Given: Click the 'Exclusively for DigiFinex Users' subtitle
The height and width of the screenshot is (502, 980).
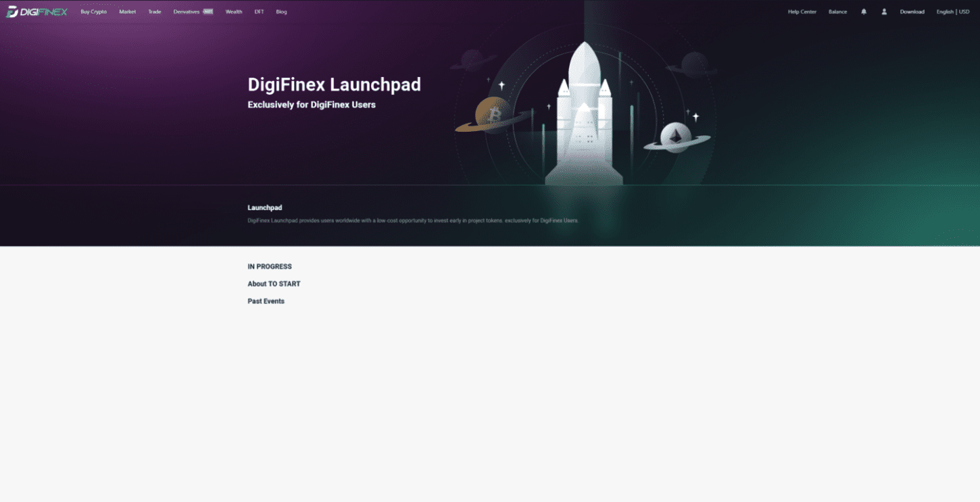Looking at the screenshot, I should [312, 105].
